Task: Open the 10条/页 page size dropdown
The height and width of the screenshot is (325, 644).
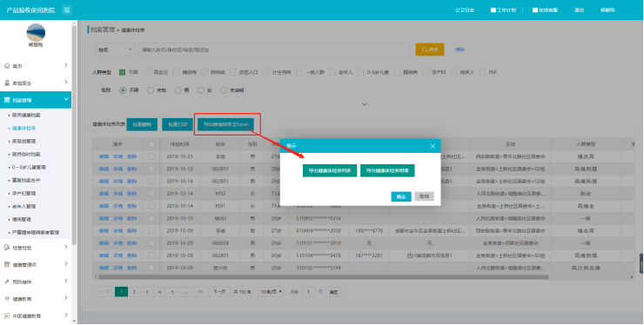Action: click(271, 292)
